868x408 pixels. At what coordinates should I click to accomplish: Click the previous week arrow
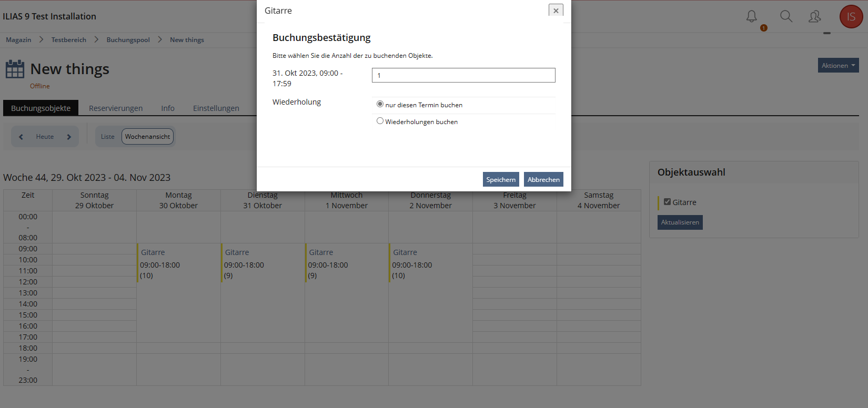point(21,137)
